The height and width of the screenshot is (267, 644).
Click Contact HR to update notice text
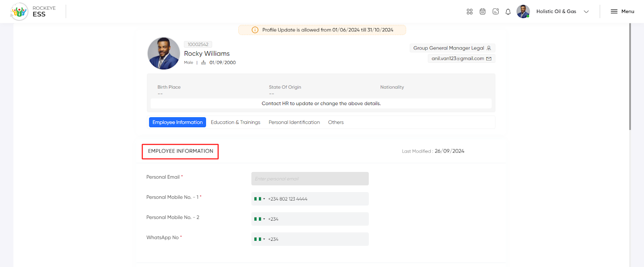coord(321,103)
